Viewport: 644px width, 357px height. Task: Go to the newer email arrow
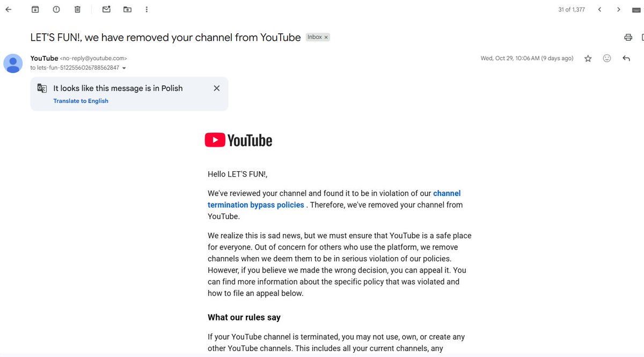pyautogui.click(x=600, y=9)
